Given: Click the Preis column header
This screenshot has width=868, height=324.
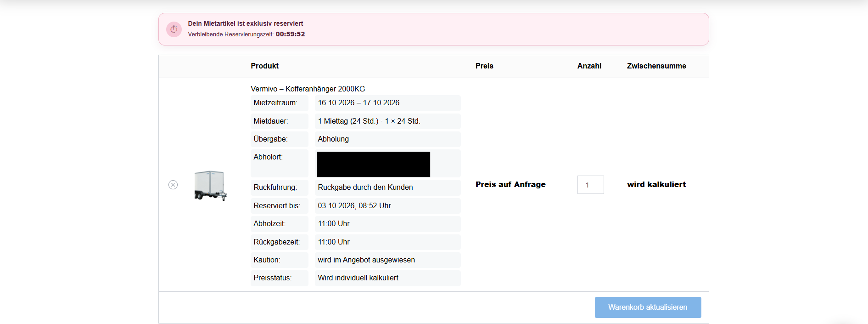Looking at the screenshot, I should [484, 66].
